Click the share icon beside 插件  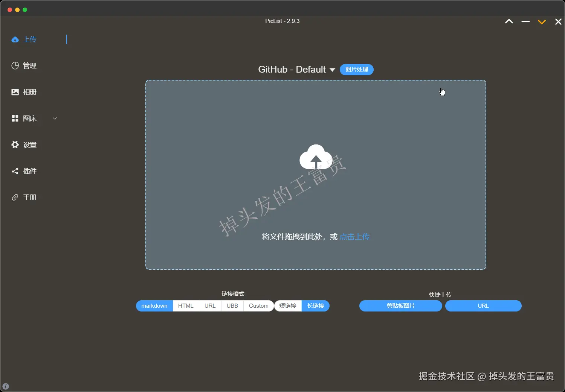coord(15,171)
